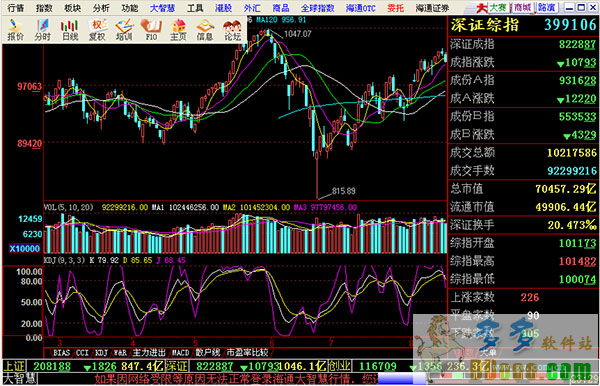Viewport: 600px width, 386px height.
Task: Click the 综指开盘 101173 row
Action: (x=523, y=243)
